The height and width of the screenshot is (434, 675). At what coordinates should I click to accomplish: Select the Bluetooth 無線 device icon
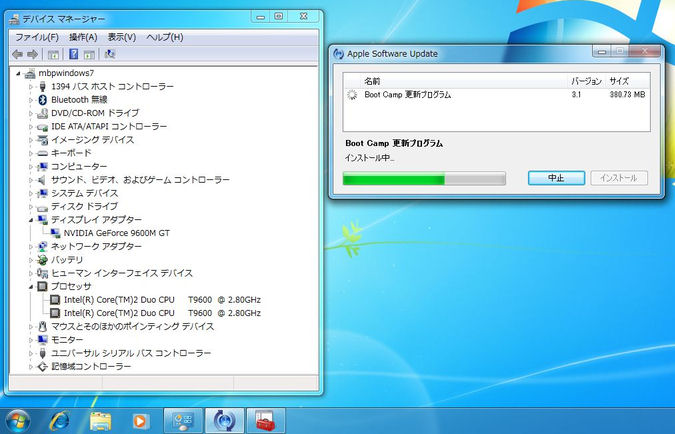pyautogui.click(x=42, y=99)
